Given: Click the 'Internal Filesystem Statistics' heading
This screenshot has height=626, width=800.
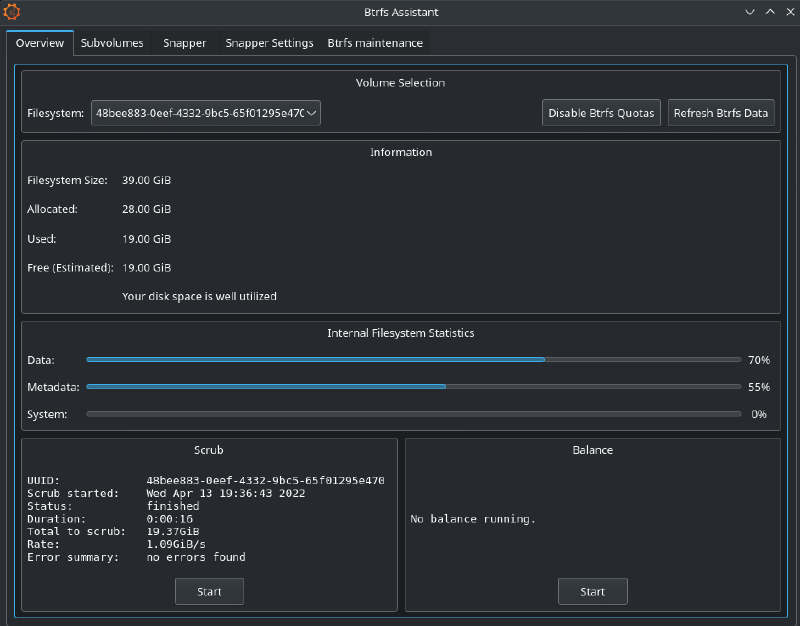Looking at the screenshot, I should pyautogui.click(x=401, y=333).
